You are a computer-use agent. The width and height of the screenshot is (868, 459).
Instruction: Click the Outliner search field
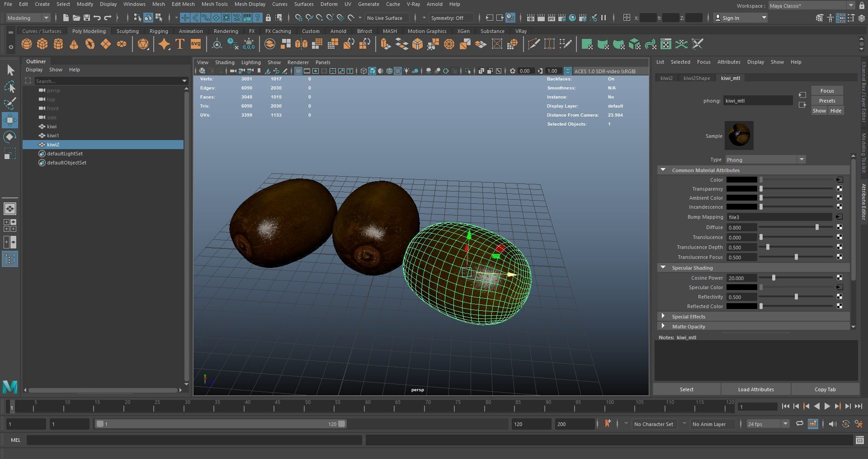click(111, 81)
